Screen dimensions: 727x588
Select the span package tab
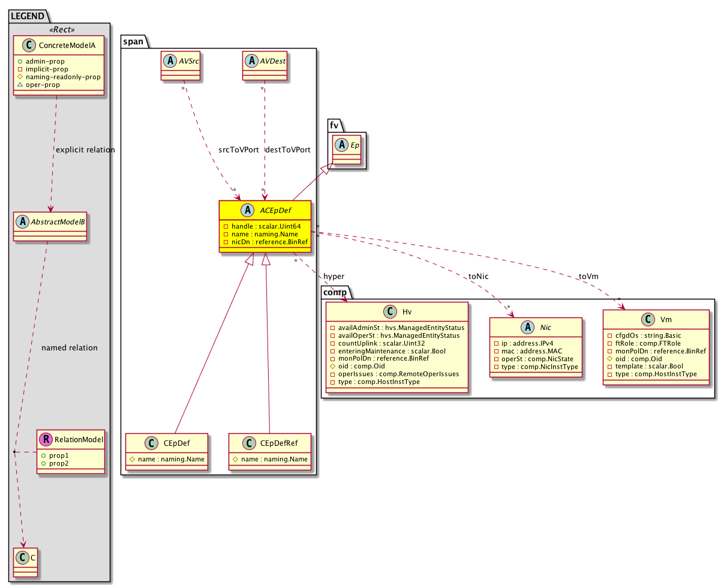(x=134, y=41)
